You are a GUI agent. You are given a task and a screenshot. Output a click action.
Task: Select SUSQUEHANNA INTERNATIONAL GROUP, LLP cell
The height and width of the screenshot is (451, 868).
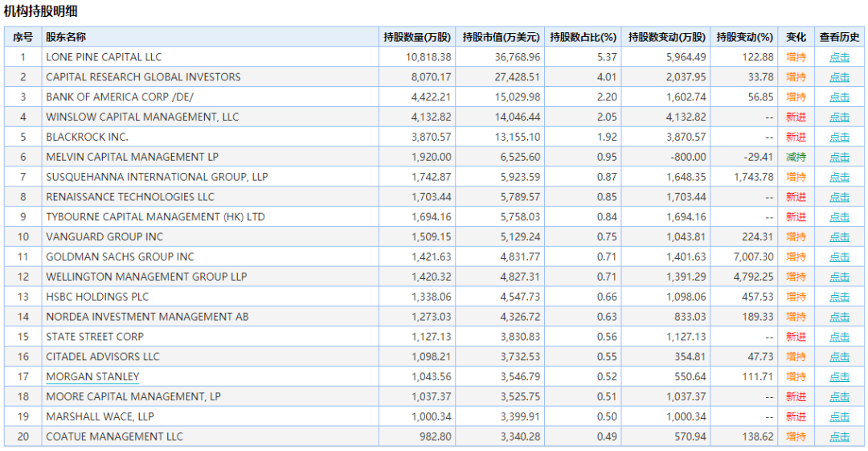click(210, 177)
